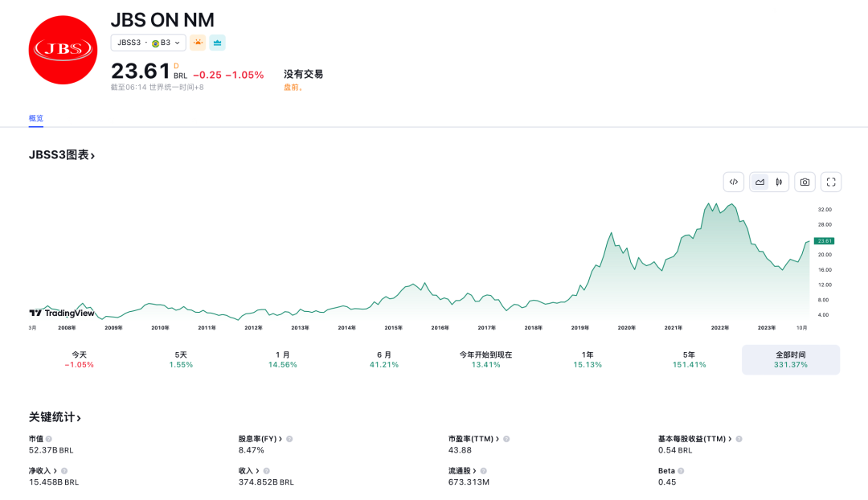Select the 今天 time range
Viewport: 868px width, 500px height.
pos(79,359)
